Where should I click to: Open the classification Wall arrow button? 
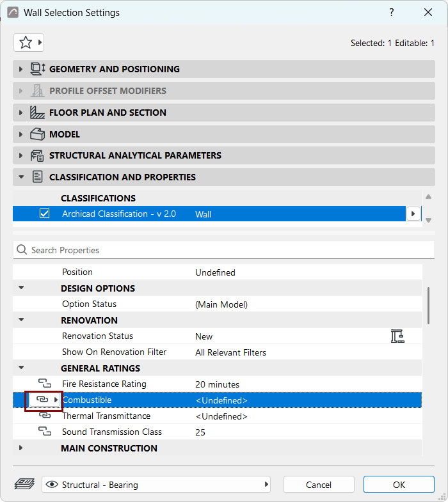click(x=413, y=214)
